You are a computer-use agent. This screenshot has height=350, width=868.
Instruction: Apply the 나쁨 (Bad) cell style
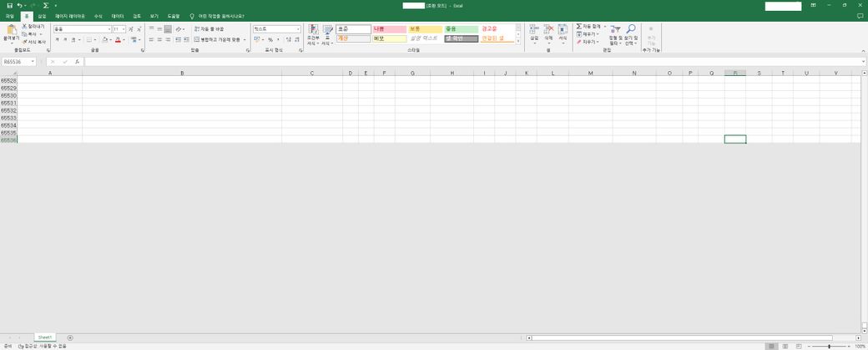(390, 29)
